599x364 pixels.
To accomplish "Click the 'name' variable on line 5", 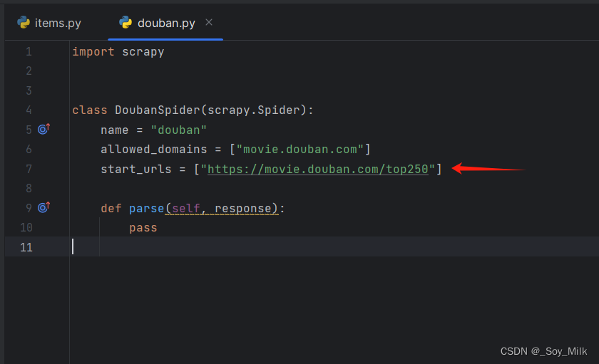I will [115, 130].
